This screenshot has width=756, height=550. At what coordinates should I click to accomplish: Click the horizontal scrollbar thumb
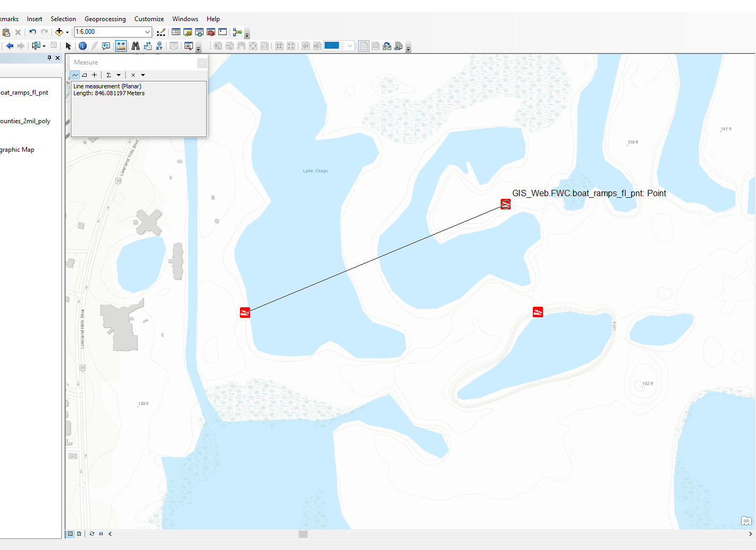coord(303,534)
